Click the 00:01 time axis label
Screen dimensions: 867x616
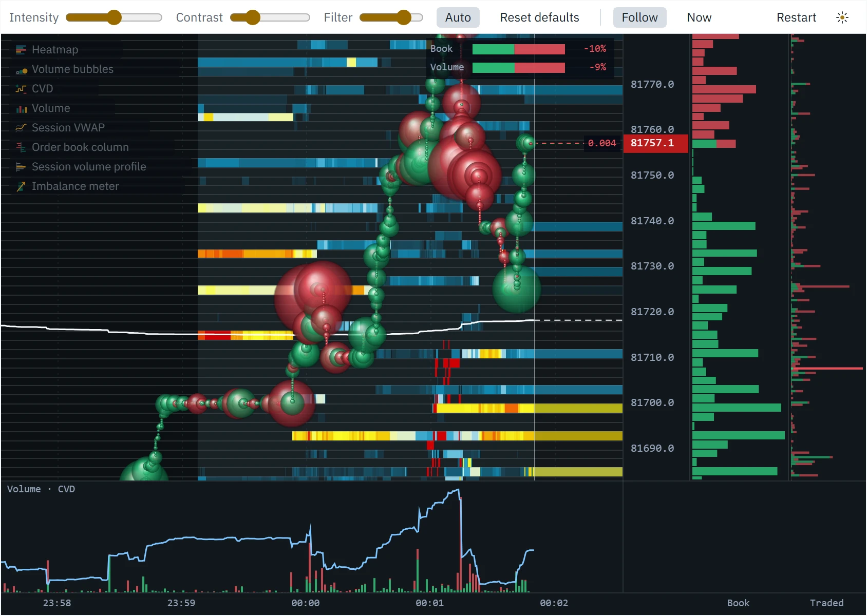point(429,603)
